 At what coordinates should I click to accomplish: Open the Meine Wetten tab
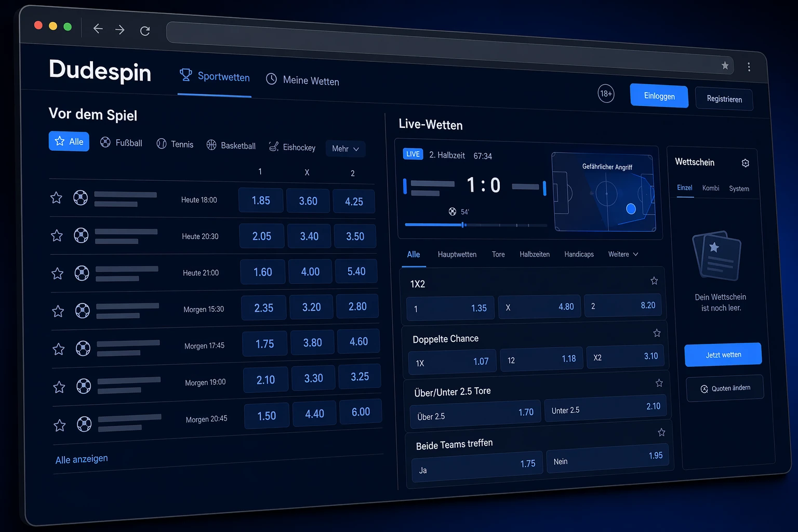[303, 80]
